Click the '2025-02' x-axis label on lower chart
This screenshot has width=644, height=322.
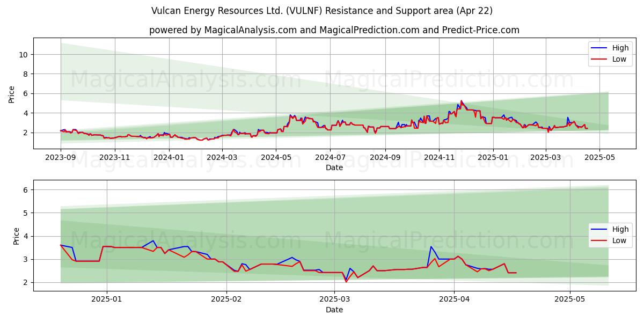226,300
